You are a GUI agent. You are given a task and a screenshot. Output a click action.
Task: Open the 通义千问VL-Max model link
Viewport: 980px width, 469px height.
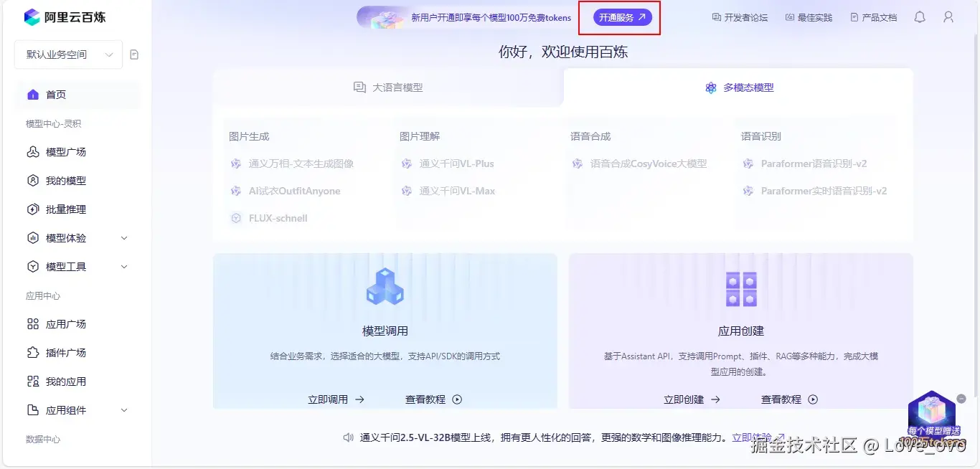pyautogui.click(x=457, y=191)
